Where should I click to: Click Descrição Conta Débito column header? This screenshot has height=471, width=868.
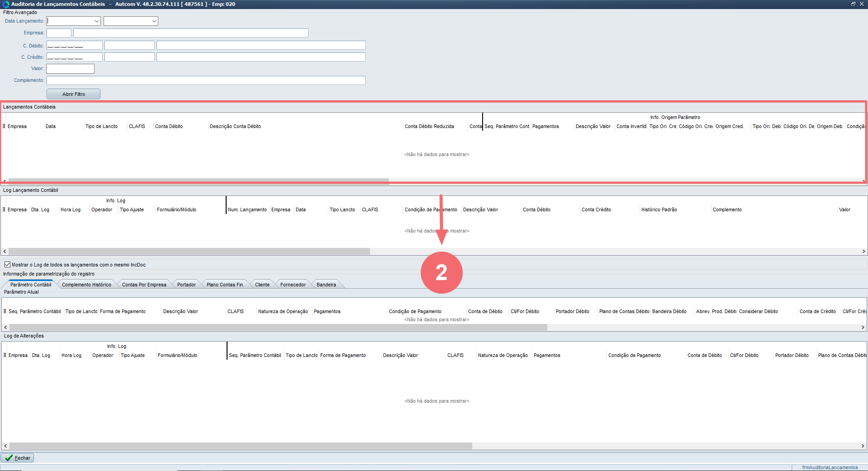[306, 126]
